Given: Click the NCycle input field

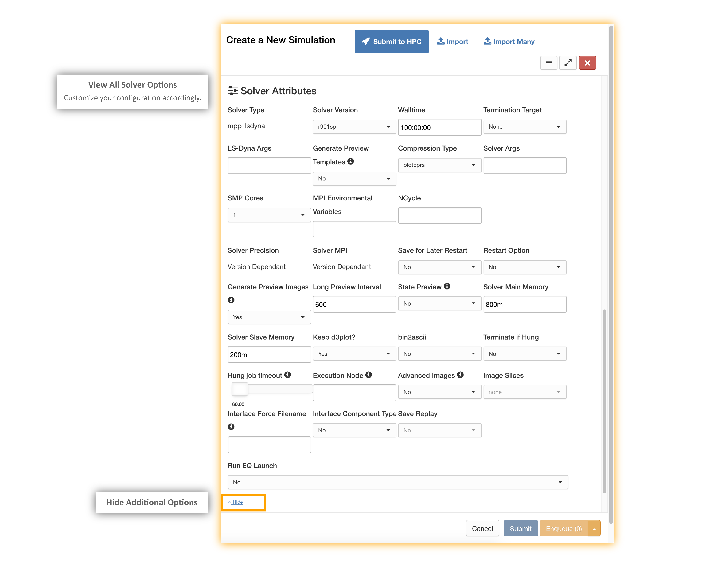Looking at the screenshot, I should pyautogui.click(x=440, y=215).
